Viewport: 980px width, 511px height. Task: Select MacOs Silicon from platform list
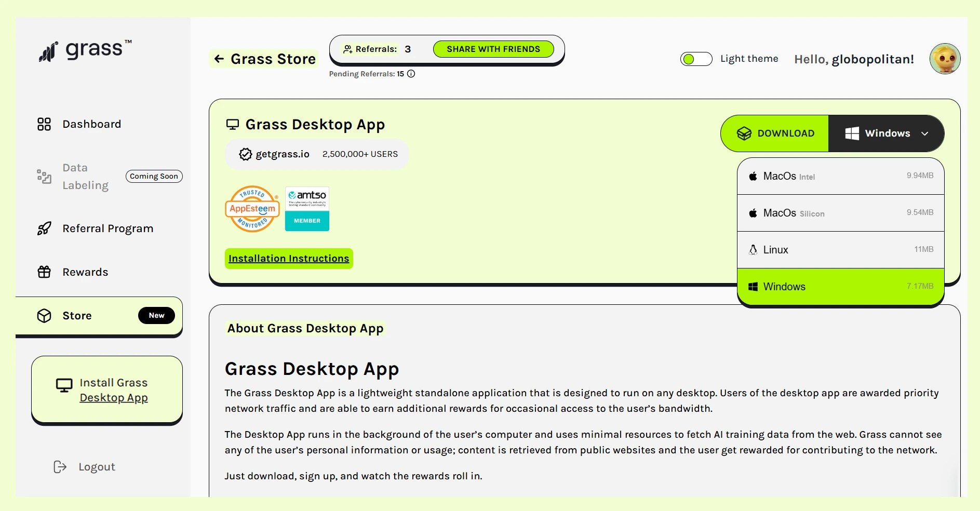pos(841,213)
